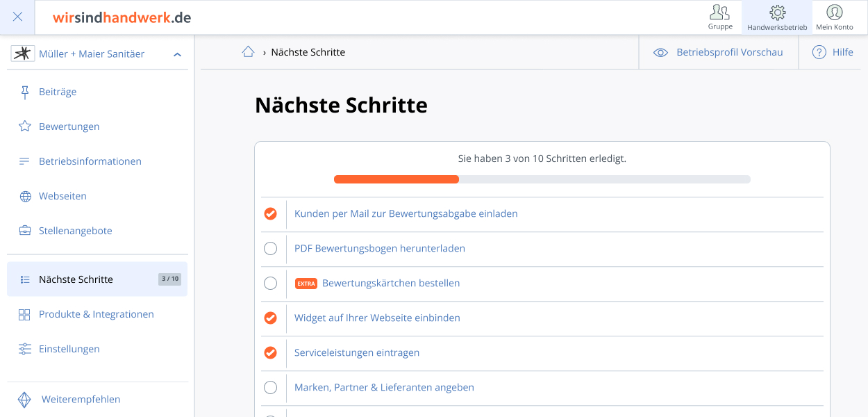
Task: Click the Stellenangebote briefcase icon
Action: [25, 231]
